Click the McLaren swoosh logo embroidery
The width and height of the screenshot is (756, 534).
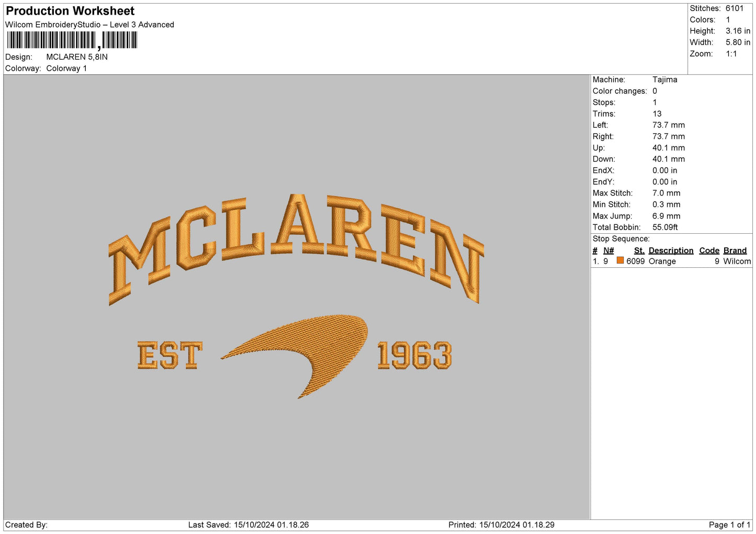click(295, 356)
